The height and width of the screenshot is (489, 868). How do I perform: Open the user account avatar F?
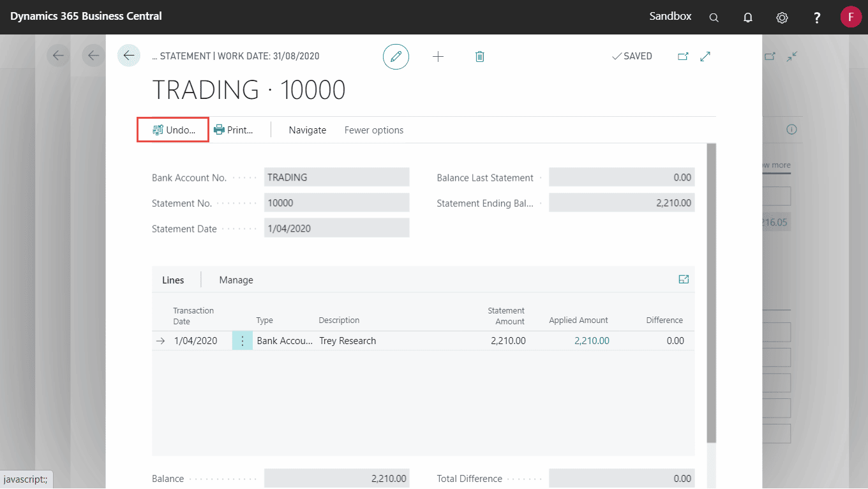tap(851, 17)
